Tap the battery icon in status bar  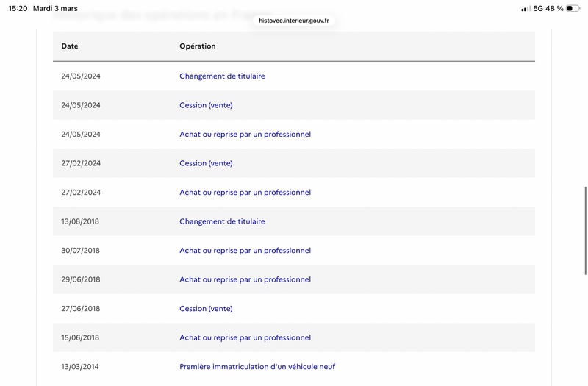point(573,8)
